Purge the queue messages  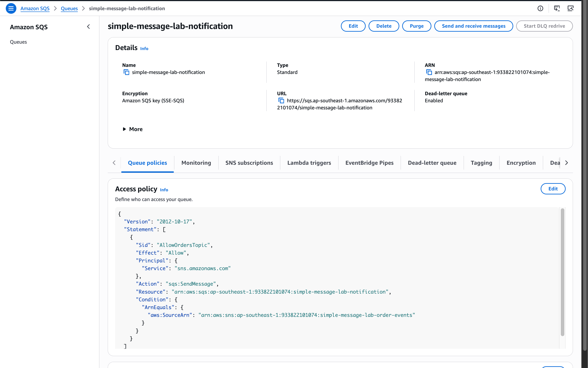[417, 26]
